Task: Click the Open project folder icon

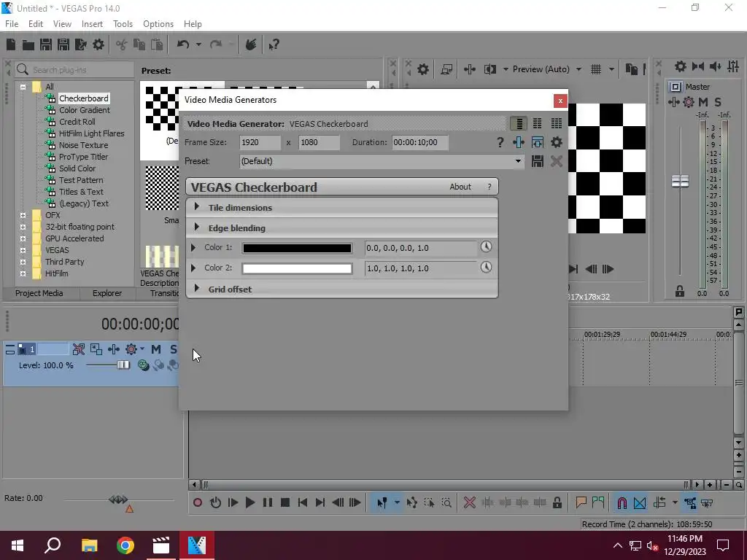Action: [x=28, y=44]
